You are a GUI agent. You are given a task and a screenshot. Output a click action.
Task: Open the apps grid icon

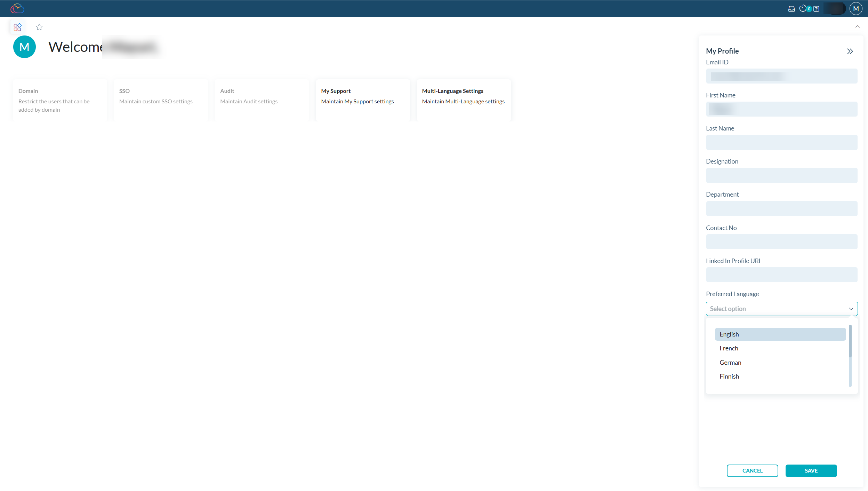click(x=17, y=27)
